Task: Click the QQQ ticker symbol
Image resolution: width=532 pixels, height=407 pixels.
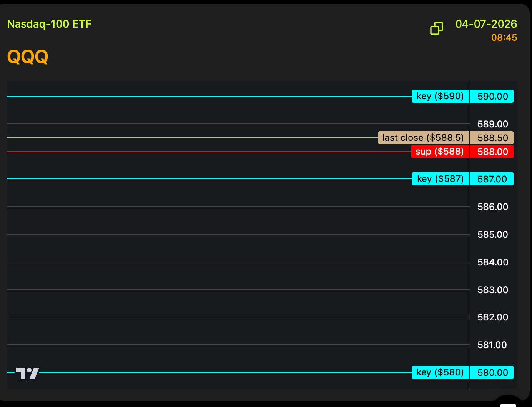Action: pos(28,57)
